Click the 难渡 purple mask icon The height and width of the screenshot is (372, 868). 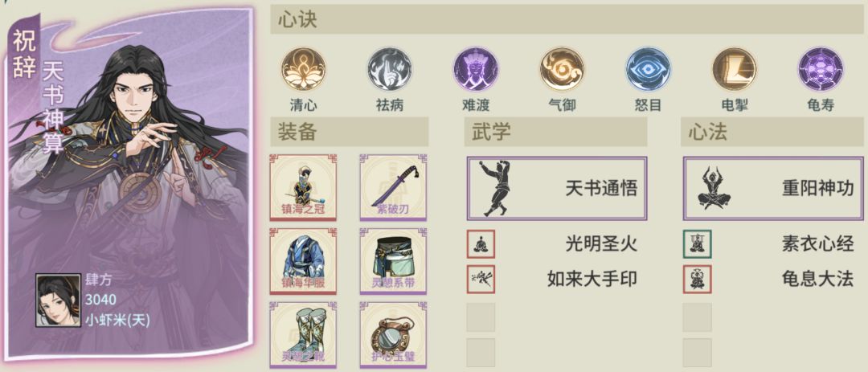tap(476, 69)
